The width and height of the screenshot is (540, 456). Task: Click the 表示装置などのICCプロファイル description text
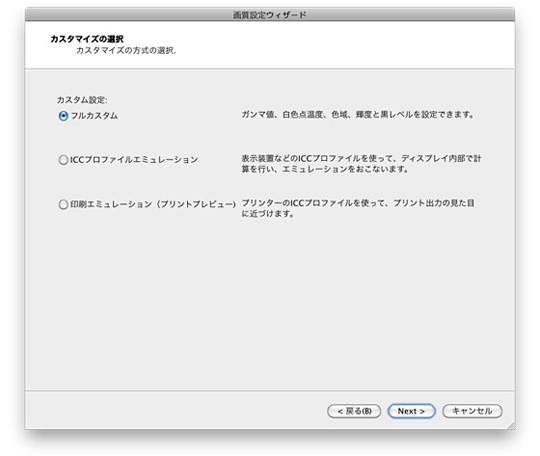coord(361,158)
